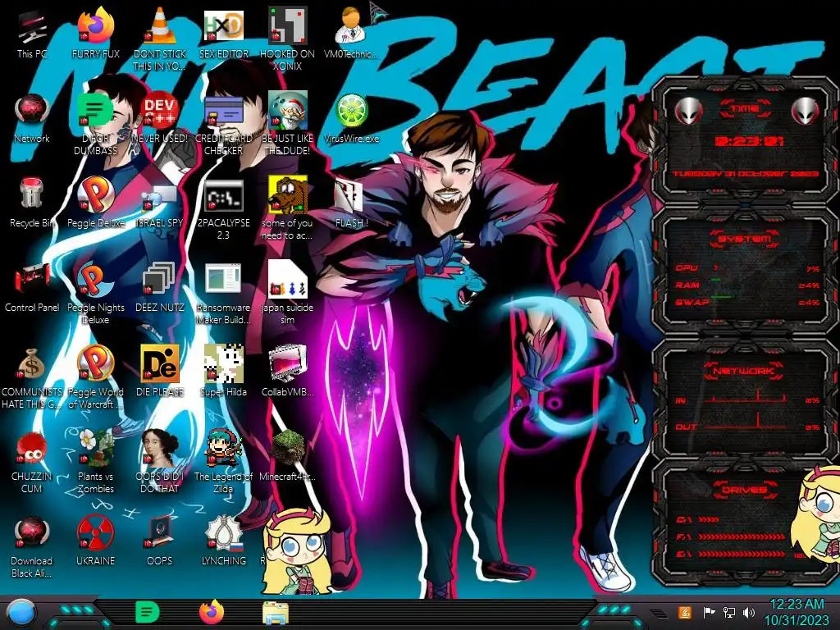This screenshot has width=840, height=630.
Task: Open the taskbar clock 12:23 AM
Action: (x=797, y=612)
